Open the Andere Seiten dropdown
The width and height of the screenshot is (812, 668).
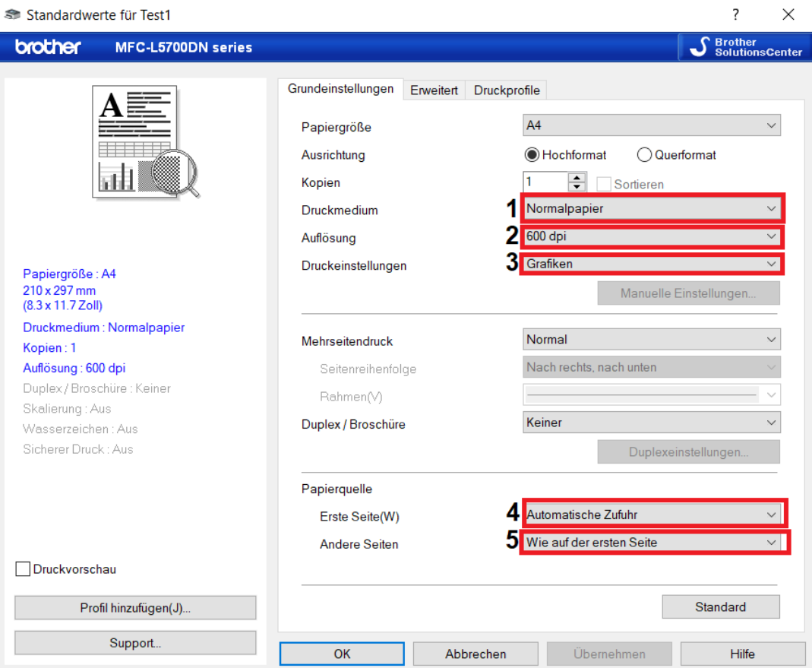(x=652, y=542)
